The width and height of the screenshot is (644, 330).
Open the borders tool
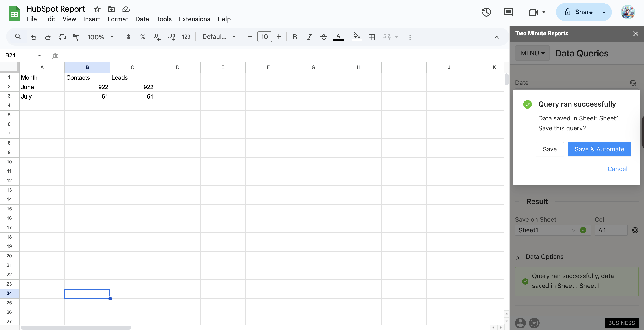[372, 37]
